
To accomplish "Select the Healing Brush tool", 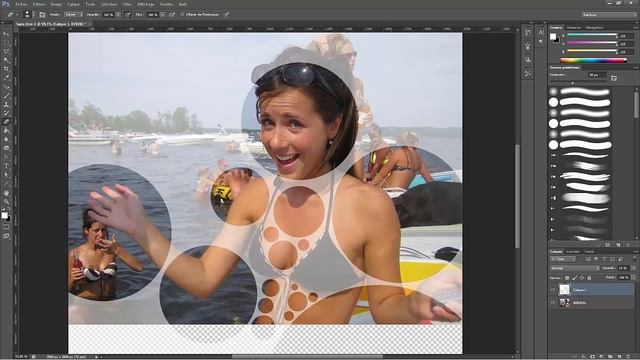I will [6, 87].
